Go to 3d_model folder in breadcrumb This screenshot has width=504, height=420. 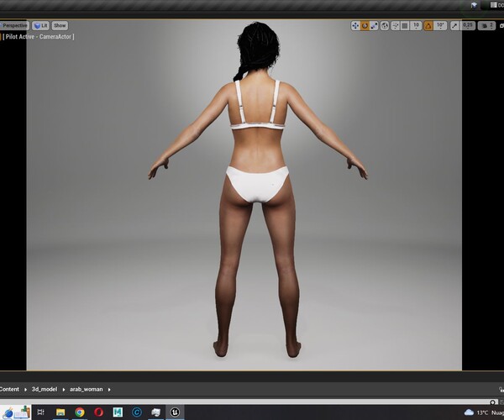[45, 389]
